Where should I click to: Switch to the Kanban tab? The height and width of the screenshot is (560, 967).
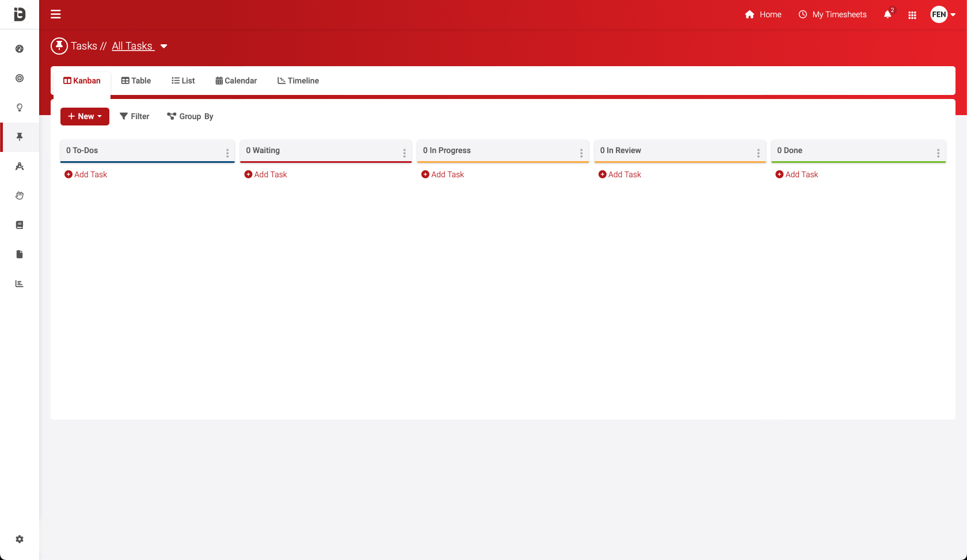tap(82, 81)
